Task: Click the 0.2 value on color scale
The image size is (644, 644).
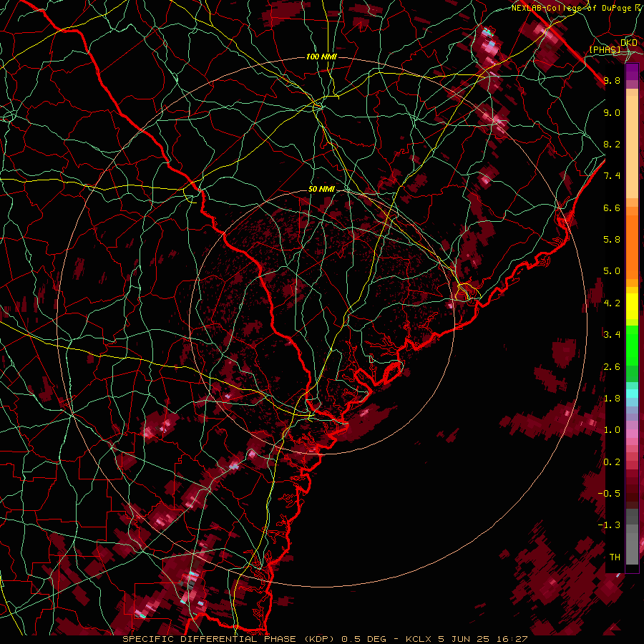Action: click(612, 462)
